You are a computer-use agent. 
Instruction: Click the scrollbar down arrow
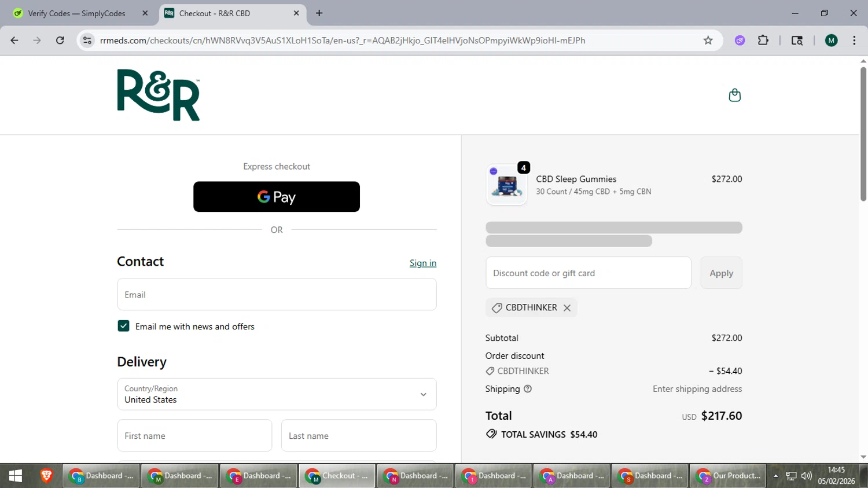(863, 457)
